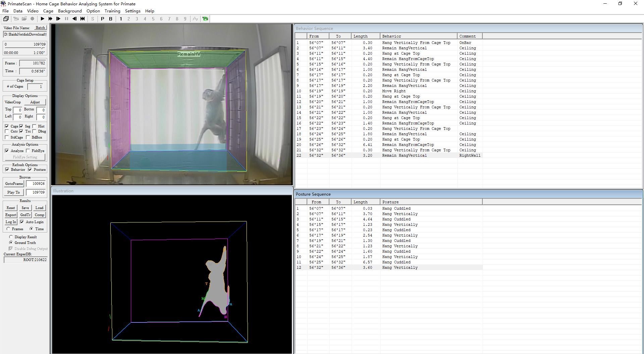The width and height of the screenshot is (644, 354).
Task: Enable the Hist checkbox
Action: (x=35, y=126)
